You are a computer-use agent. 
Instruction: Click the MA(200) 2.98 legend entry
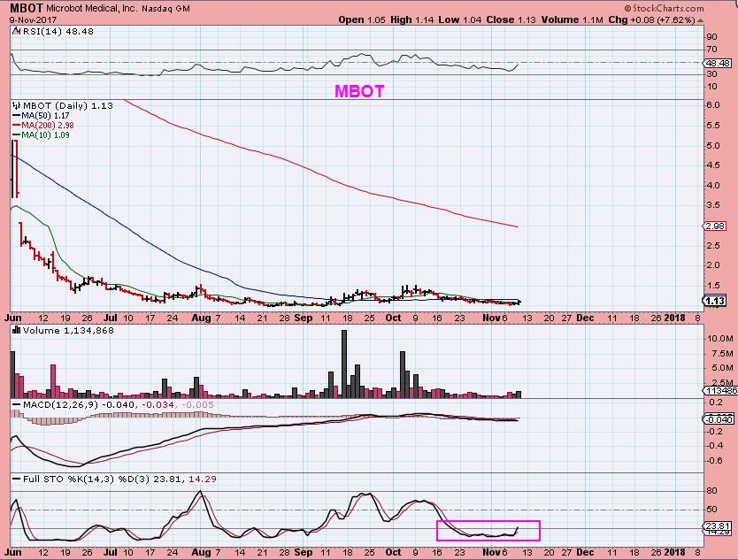[x=43, y=125]
